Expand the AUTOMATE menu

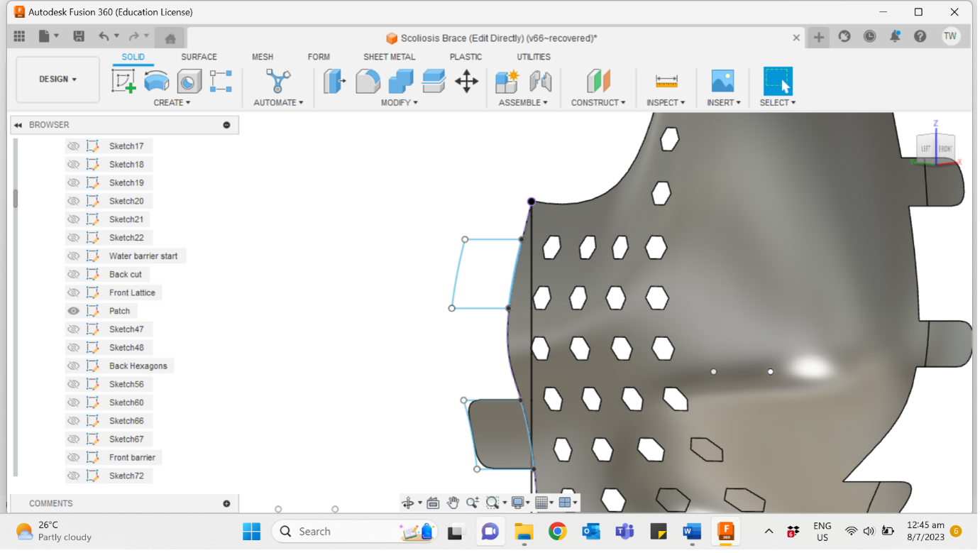tap(278, 103)
